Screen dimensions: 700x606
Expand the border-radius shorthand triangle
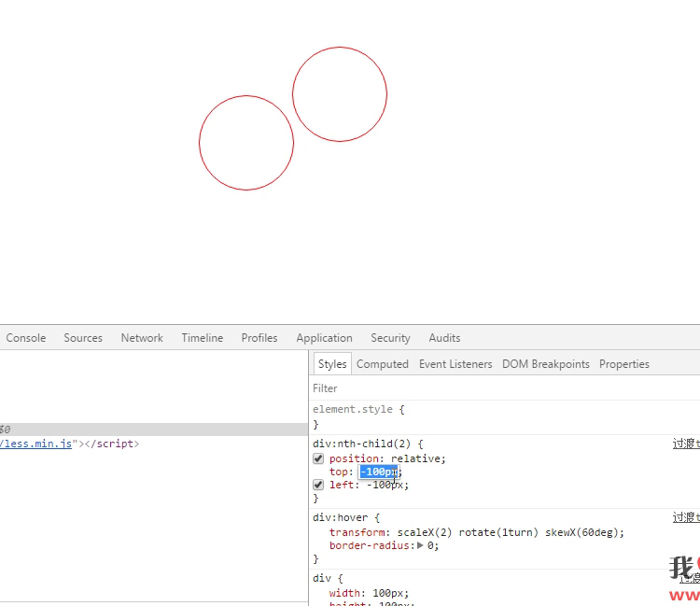pyautogui.click(x=420, y=545)
